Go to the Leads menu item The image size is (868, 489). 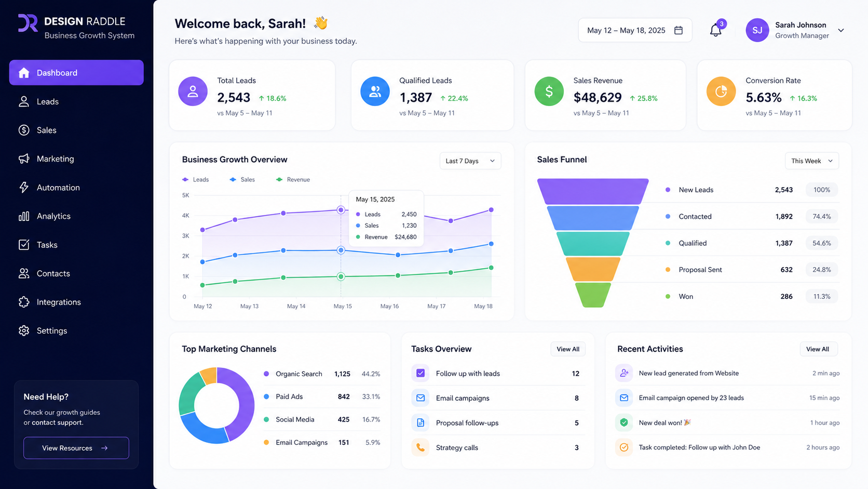[x=76, y=101]
